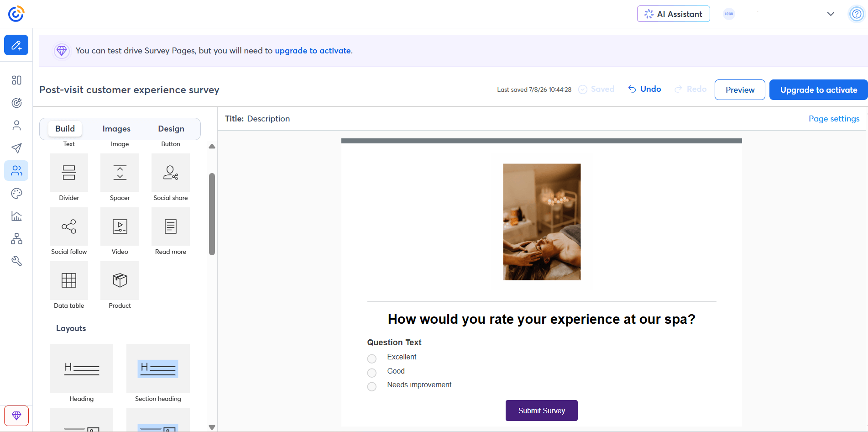Click the spa experience question heading

(542, 319)
